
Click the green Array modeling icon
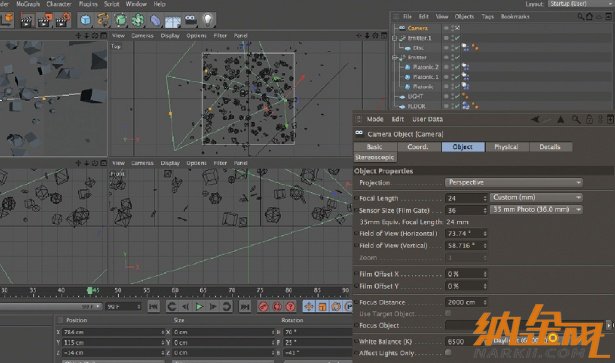pyautogui.click(x=138, y=20)
